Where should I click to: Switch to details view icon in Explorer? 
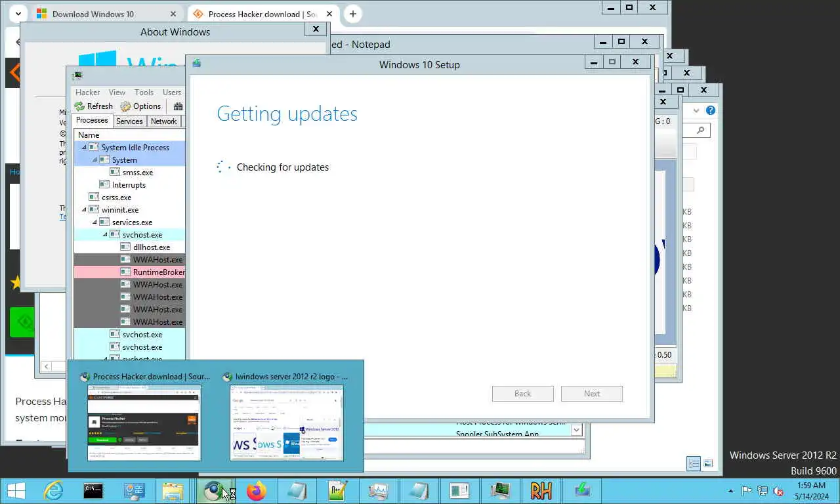(694, 463)
